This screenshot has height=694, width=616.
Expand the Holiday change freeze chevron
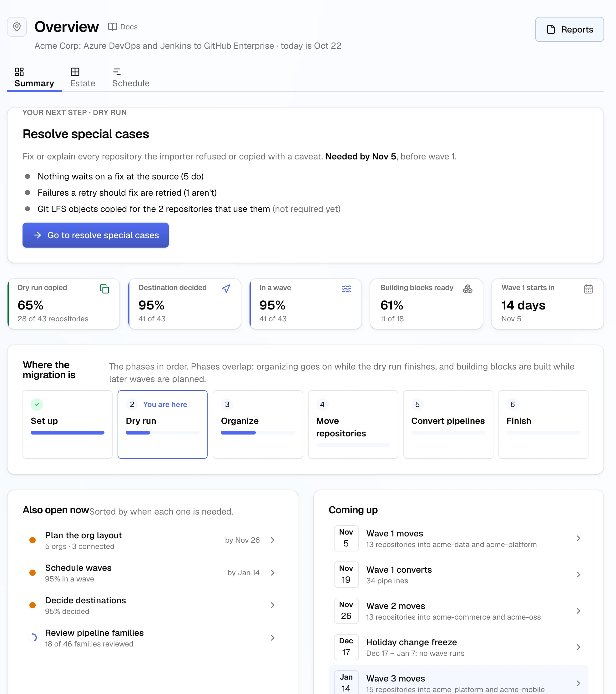[578, 647]
